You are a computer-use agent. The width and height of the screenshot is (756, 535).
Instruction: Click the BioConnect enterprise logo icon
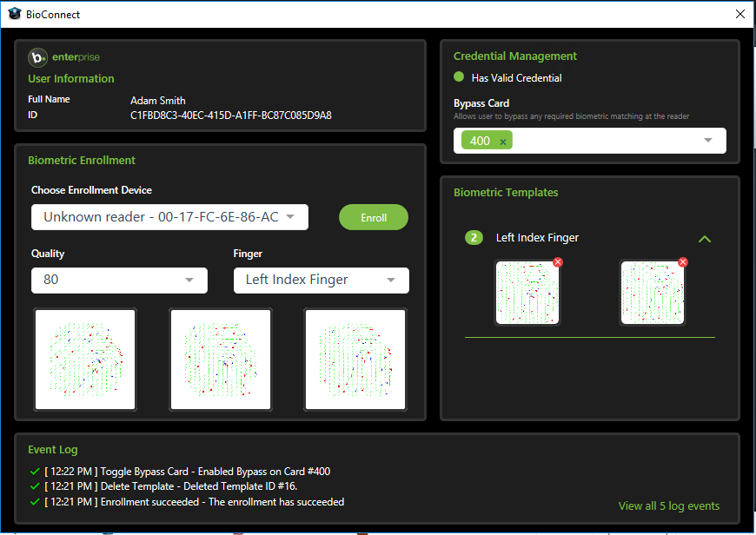pyautogui.click(x=37, y=57)
